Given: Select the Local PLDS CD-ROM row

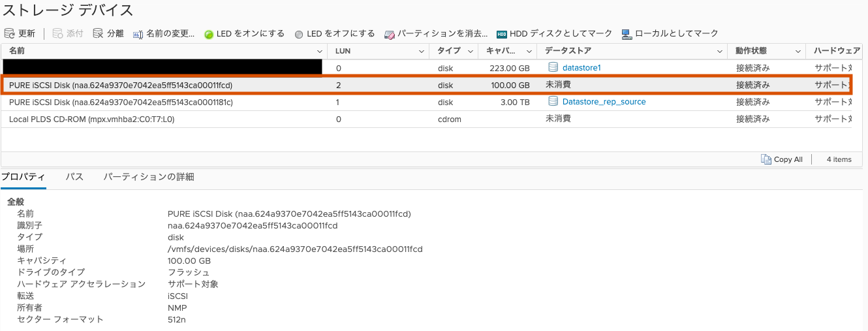Looking at the screenshot, I should click(x=91, y=119).
